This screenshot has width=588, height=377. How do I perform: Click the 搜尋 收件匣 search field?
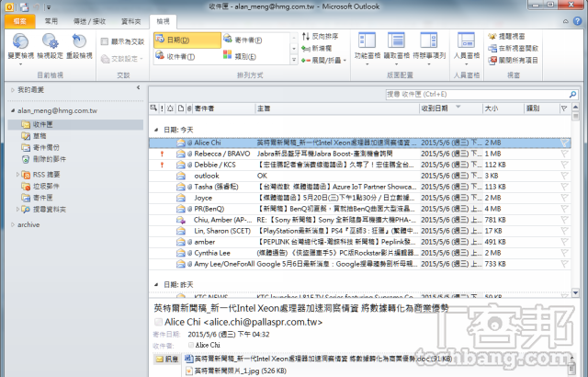(x=477, y=94)
